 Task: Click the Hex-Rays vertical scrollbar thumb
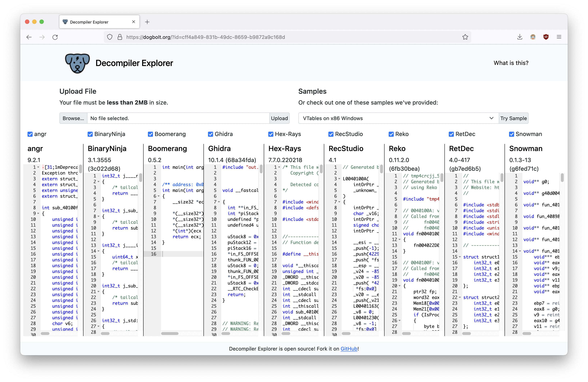[x=321, y=169]
